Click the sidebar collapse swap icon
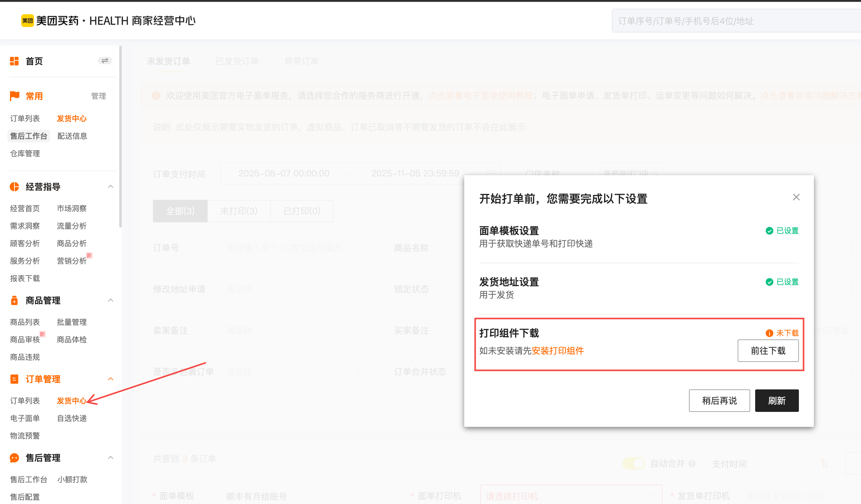 (105, 61)
